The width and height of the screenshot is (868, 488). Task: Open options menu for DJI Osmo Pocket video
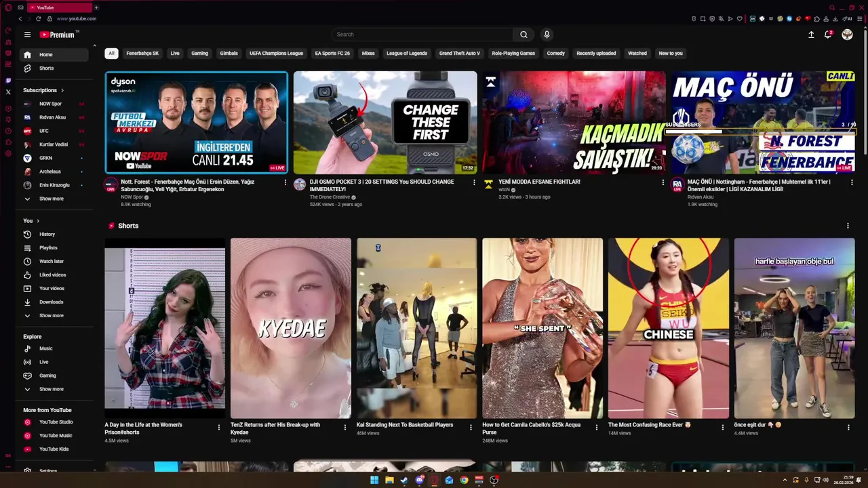[474, 182]
